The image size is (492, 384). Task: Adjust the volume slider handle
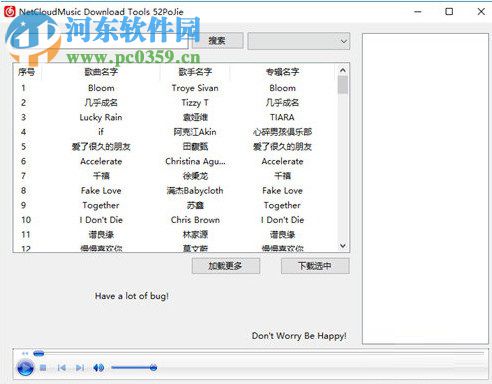point(153,368)
